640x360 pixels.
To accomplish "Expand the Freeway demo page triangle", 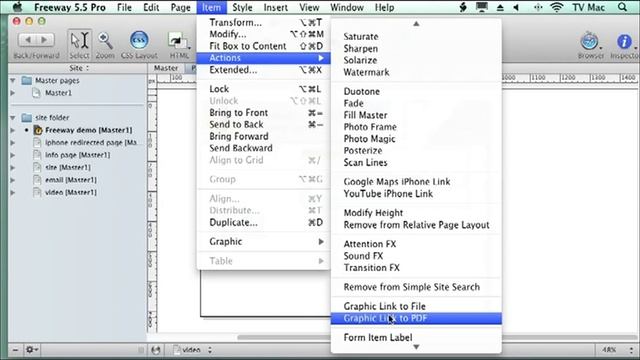I will pyautogui.click(x=13, y=130).
